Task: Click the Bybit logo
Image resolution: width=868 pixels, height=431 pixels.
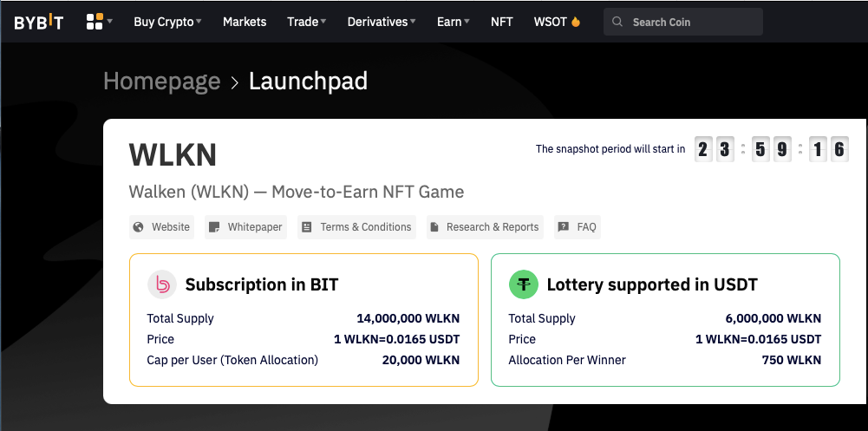Action: [39, 23]
